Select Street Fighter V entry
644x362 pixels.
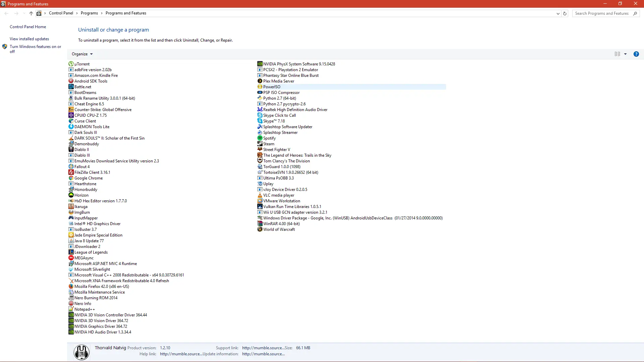point(274,149)
